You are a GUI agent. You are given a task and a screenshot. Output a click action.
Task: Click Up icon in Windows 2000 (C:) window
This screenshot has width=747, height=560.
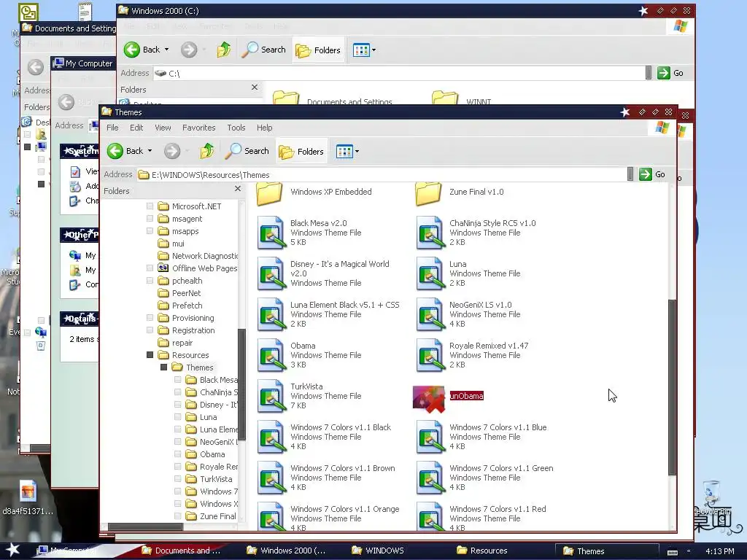pos(224,50)
